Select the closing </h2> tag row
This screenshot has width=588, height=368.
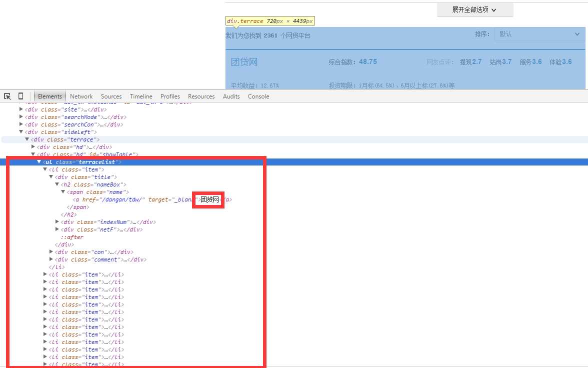pyautogui.click(x=68, y=214)
